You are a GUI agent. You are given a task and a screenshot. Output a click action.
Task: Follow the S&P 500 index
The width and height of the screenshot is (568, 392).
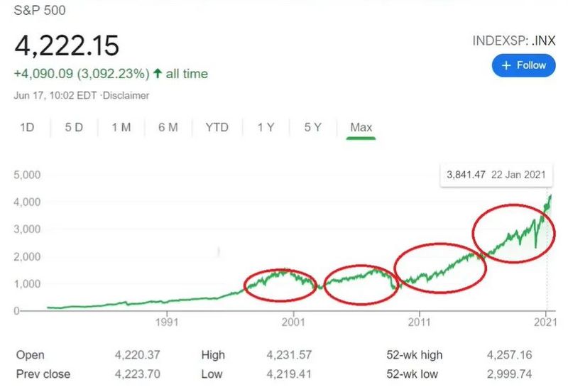523,65
